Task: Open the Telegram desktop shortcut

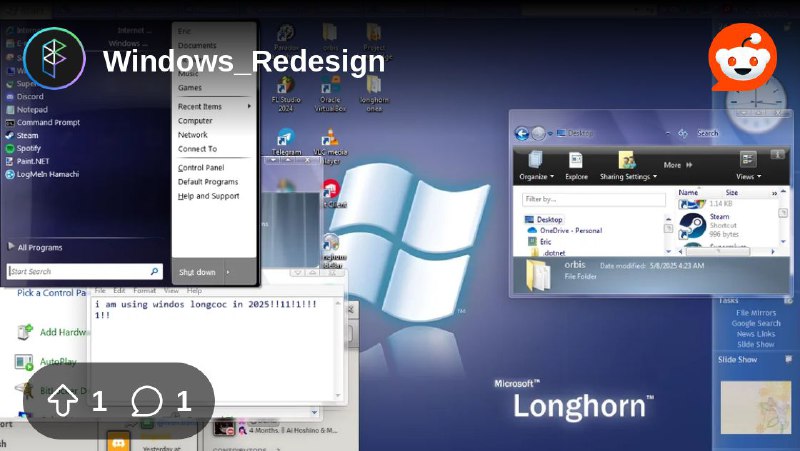Action: point(286,142)
